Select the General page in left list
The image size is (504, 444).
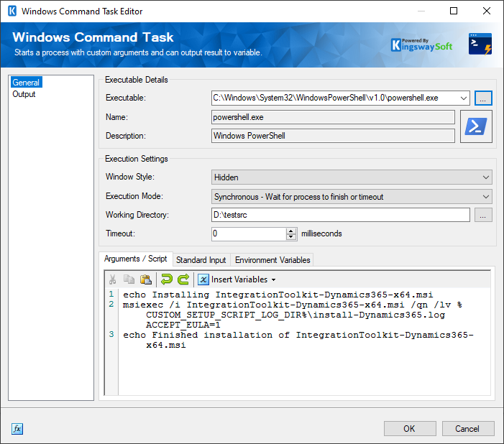pos(26,83)
